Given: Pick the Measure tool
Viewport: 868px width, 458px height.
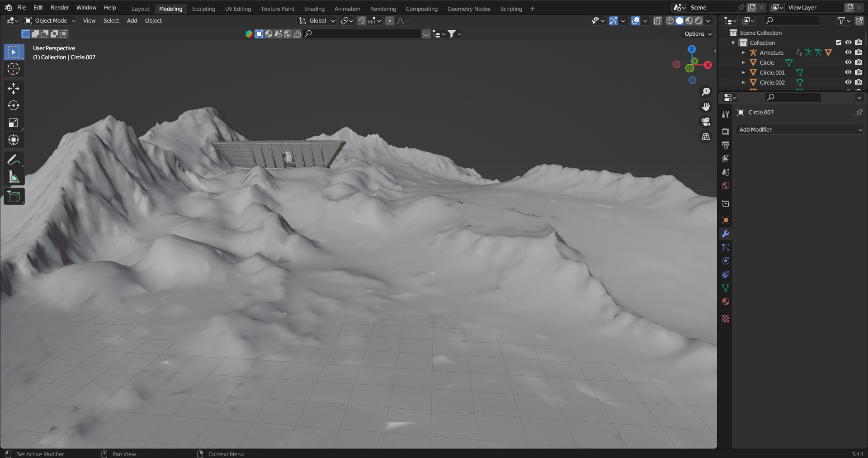Looking at the screenshot, I should click(14, 177).
